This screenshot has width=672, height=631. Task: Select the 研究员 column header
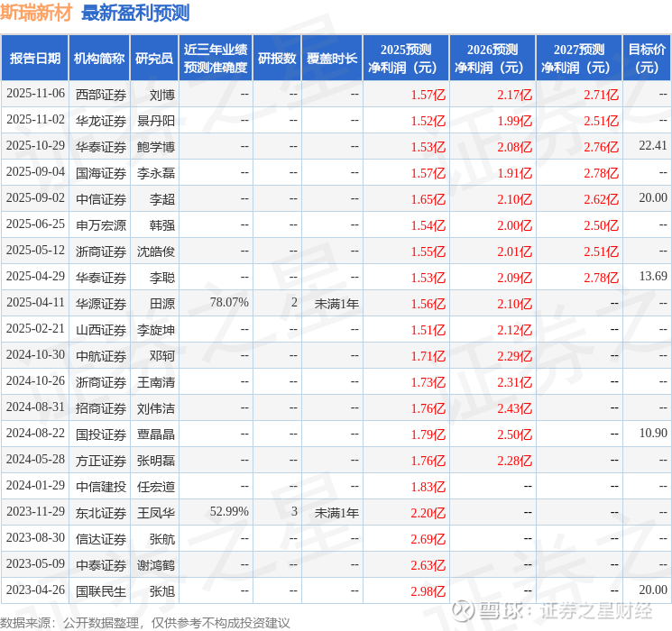(x=154, y=58)
